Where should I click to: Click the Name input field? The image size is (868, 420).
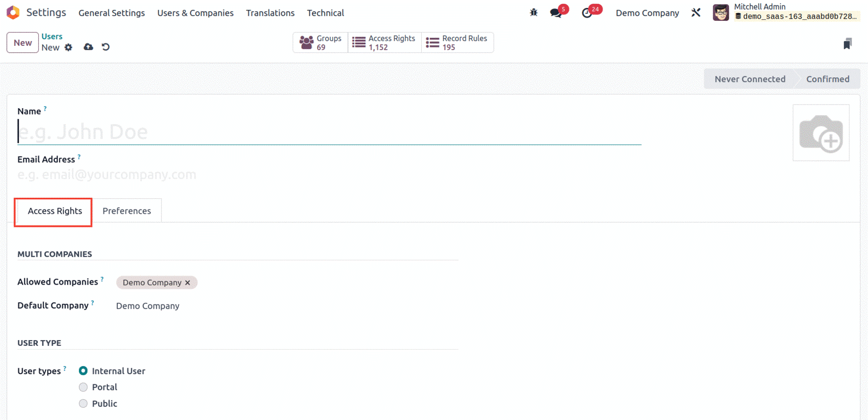tap(329, 132)
